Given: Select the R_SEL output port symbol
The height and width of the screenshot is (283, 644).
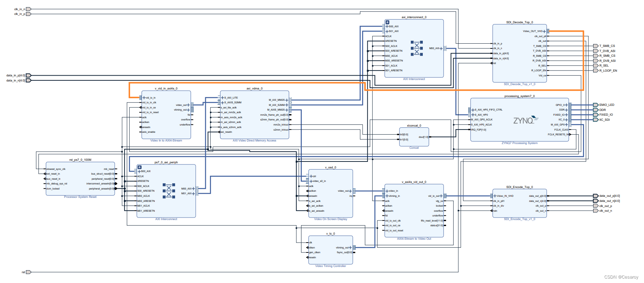Looking at the screenshot, I should pyautogui.click(x=596, y=65).
